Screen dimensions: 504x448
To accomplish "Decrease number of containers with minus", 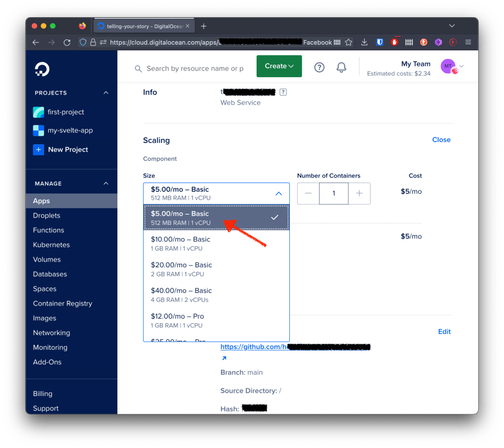I will point(308,193).
